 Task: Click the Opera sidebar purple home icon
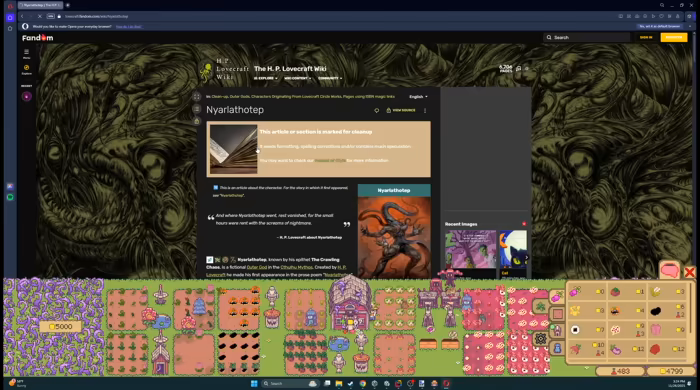(10, 17)
